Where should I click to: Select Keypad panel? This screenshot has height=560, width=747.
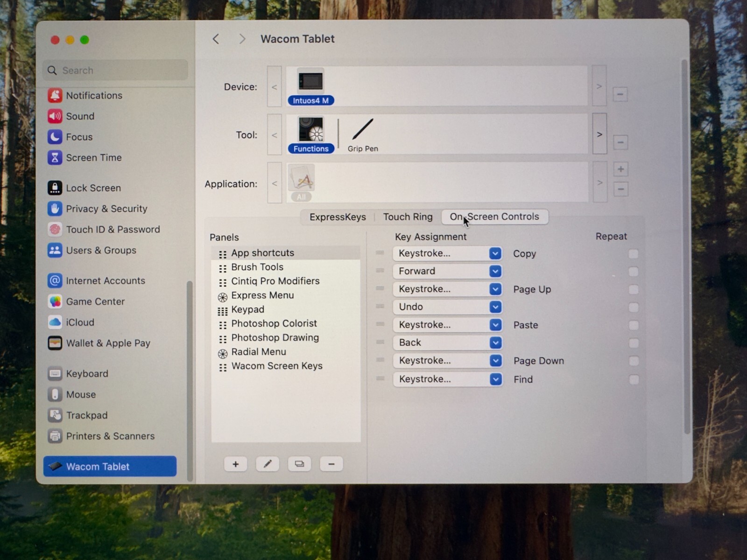coord(286,310)
